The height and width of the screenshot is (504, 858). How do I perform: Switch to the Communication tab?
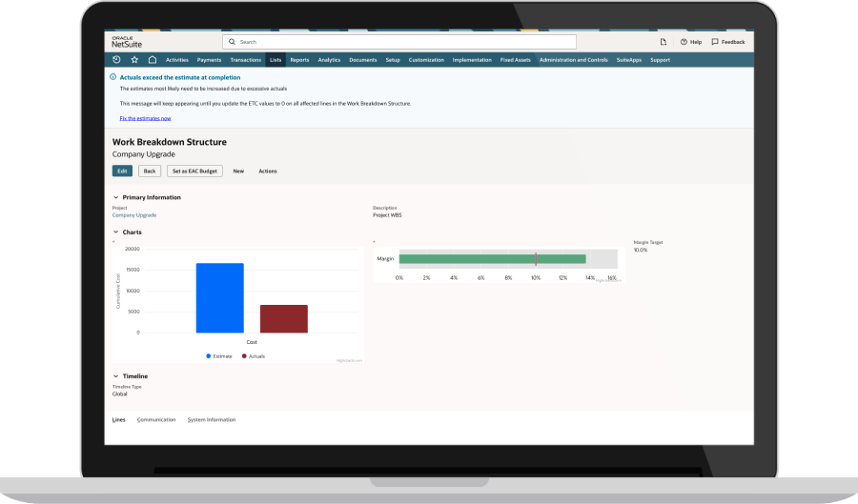tap(155, 419)
